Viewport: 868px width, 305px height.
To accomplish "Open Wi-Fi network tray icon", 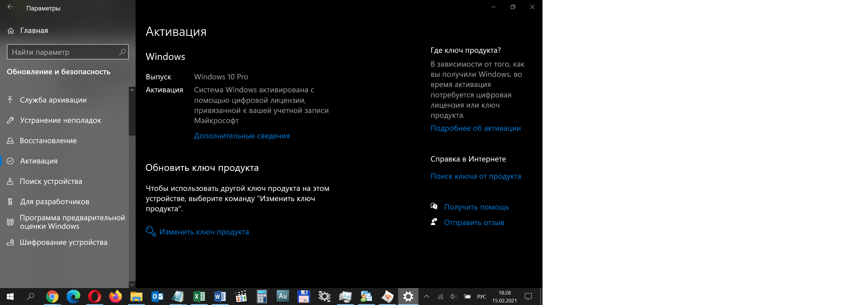I will tap(440, 297).
